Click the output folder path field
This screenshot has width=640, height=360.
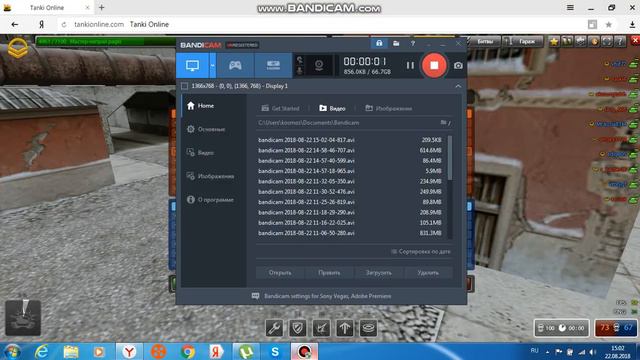click(x=348, y=123)
